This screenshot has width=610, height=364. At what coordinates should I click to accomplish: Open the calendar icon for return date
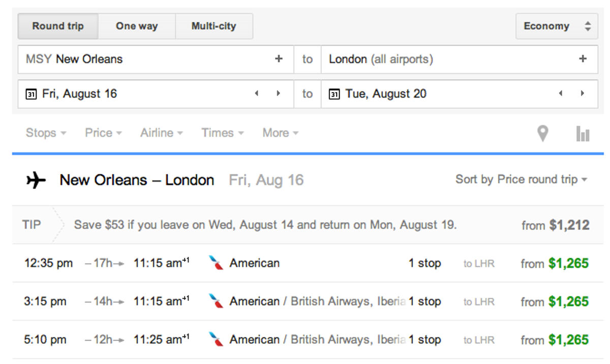(335, 93)
